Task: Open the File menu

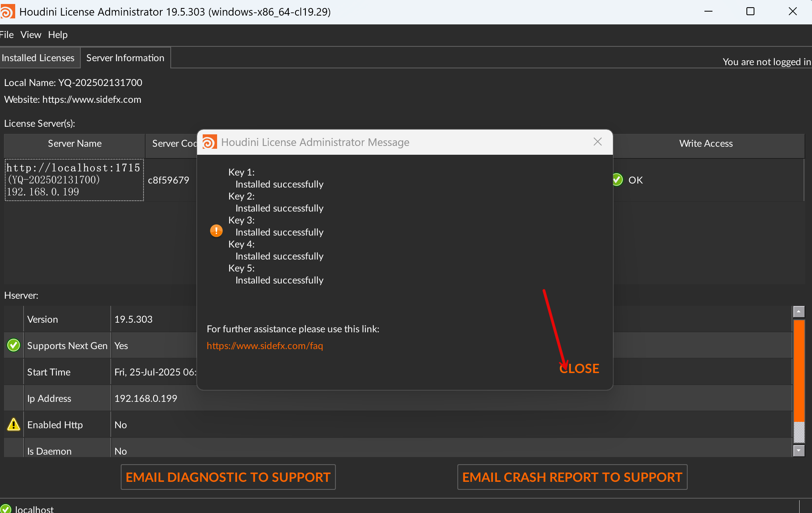Action: (x=7, y=35)
